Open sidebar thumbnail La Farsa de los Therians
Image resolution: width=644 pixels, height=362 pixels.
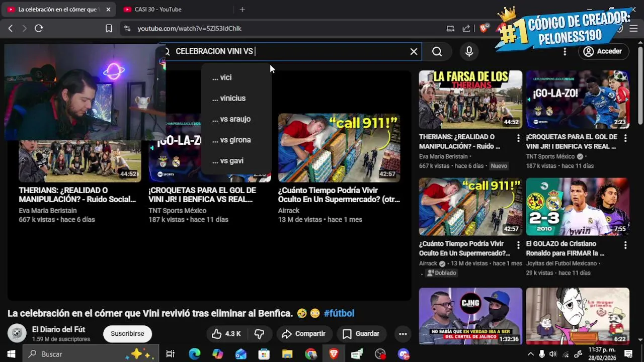pos(470,100)
